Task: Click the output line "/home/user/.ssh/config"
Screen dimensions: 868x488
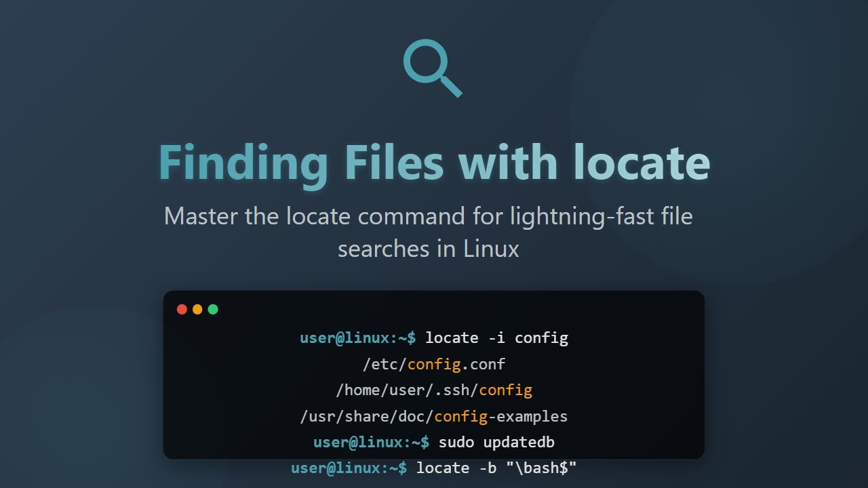Action: pos(434,390)
